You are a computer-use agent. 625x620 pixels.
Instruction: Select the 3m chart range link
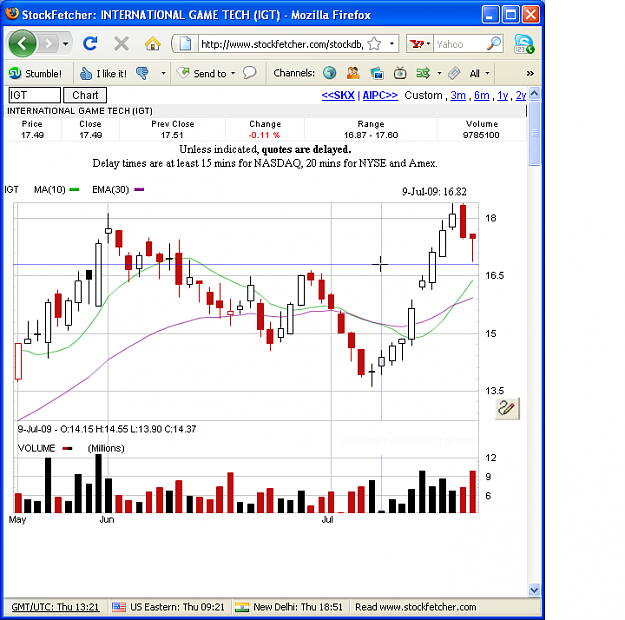pos(458,95)
